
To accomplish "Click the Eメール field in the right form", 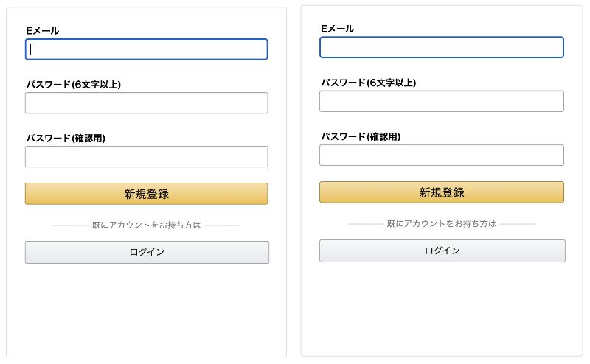I will (x=441, y=47).
